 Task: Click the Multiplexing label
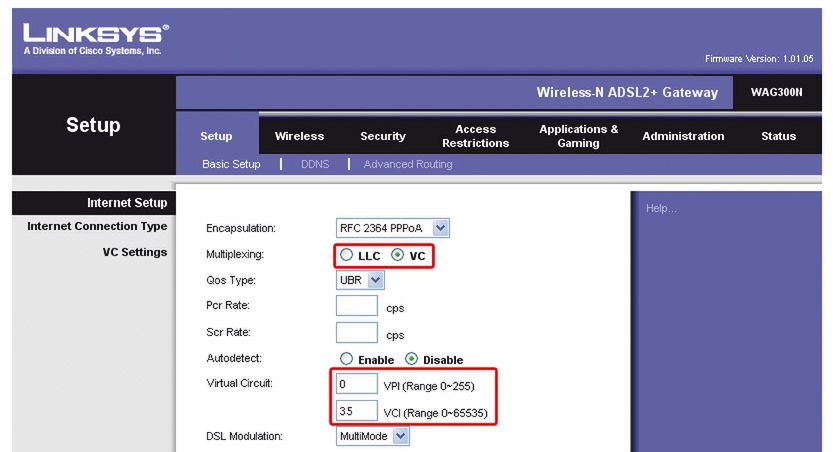235,254
